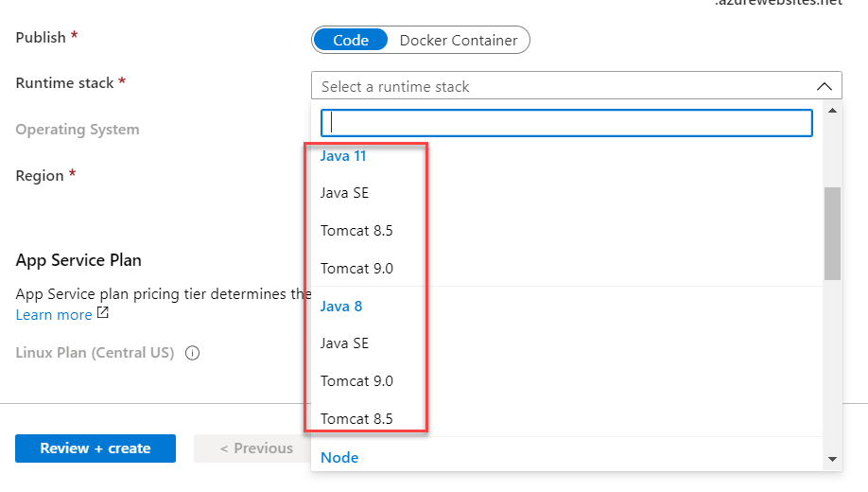Viewport: 868px width, 492px height.
Task: Click the Java 11 group header
Action: click(343, 156)
